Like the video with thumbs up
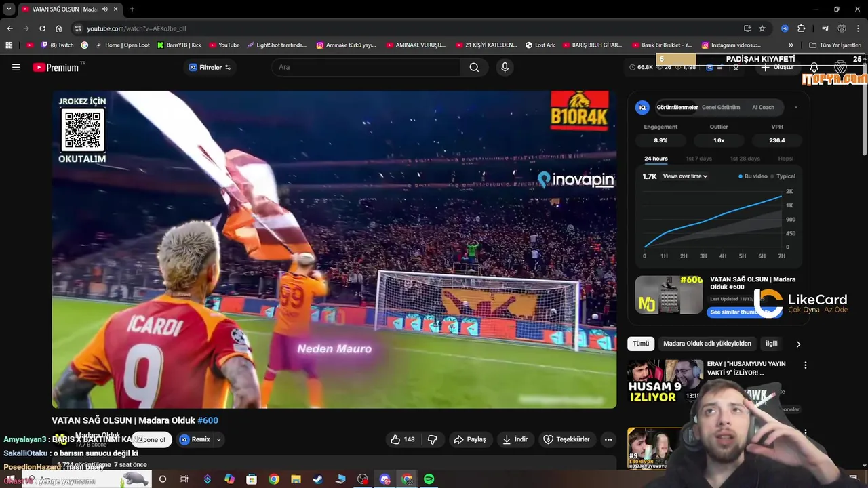The width and height of the screenshot is (868, 488). [x=402, y=439]
